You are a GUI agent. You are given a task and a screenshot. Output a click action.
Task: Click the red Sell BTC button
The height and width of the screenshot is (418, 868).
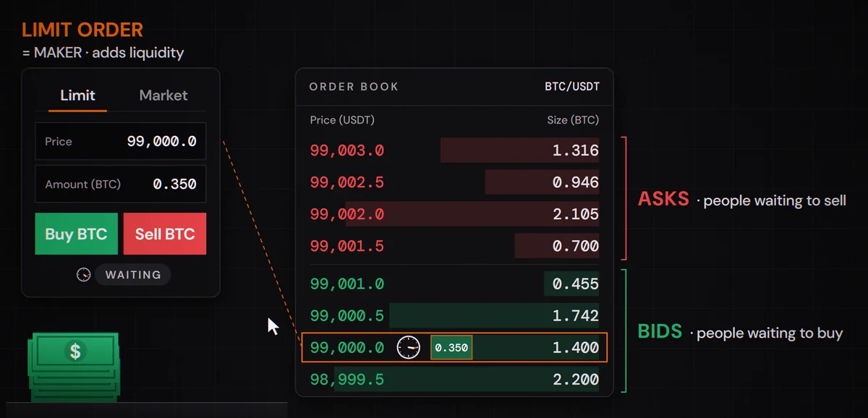(165, 234)
